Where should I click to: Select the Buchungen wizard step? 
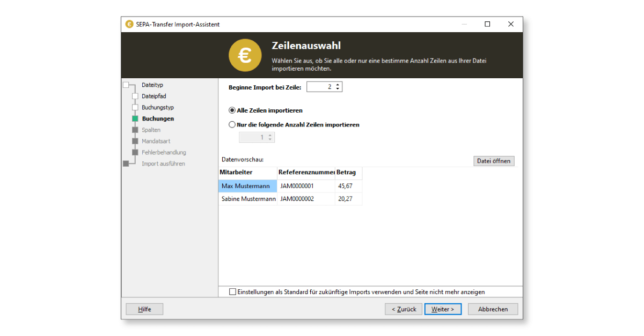click(x=158, y=118)
